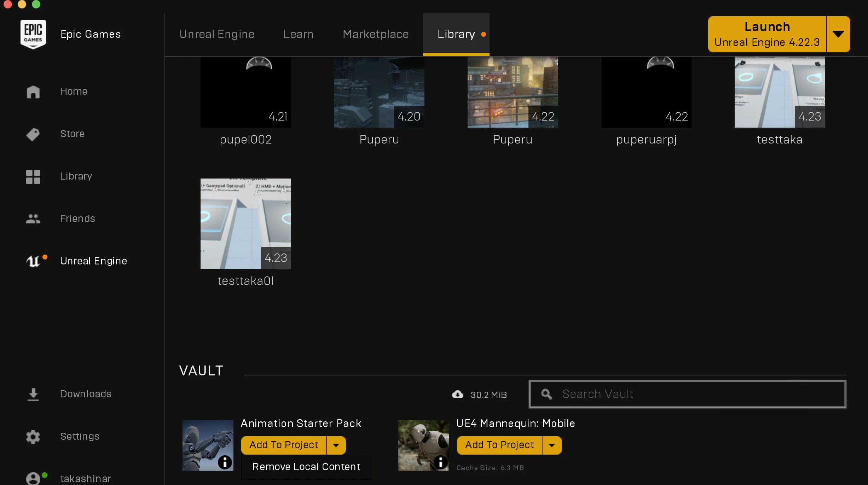Click the UE4 Mannequin: Mobile thumbnail image
This screenshot has height=485, width=868.
[424, 445]
